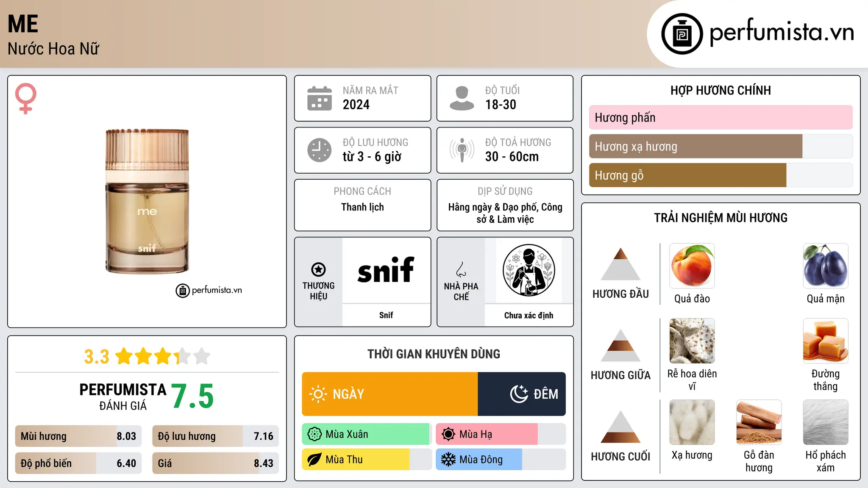Click the perfumista.vn site name in header

coord(782,32)
